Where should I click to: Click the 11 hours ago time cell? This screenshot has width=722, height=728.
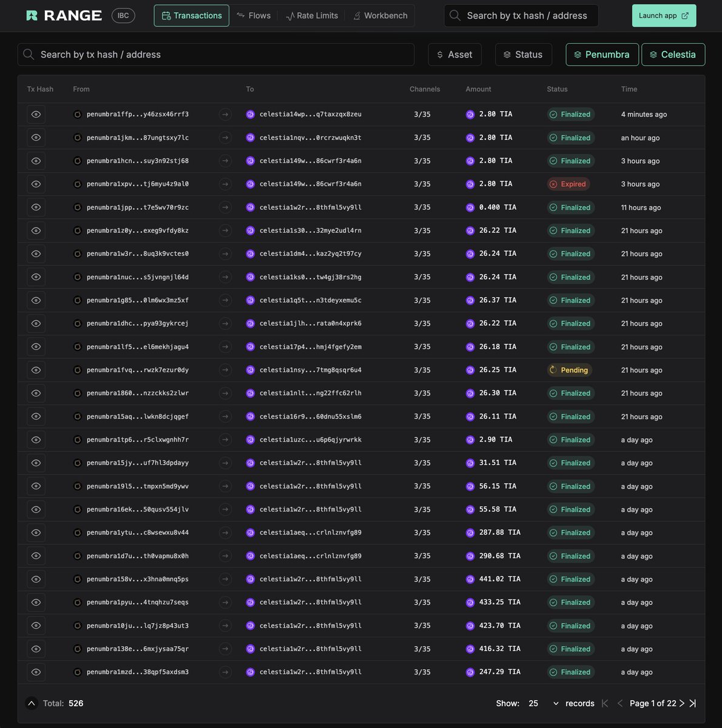pos(641,207)
